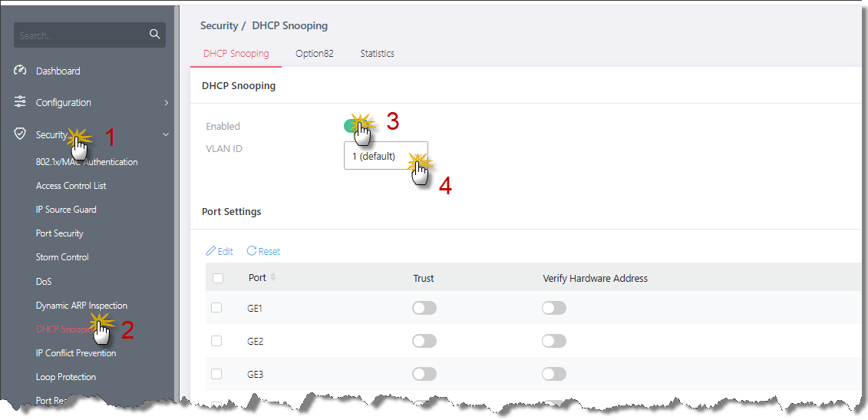Go to IP Source Guard
The image size is (868, 420).
pos(66,210)
